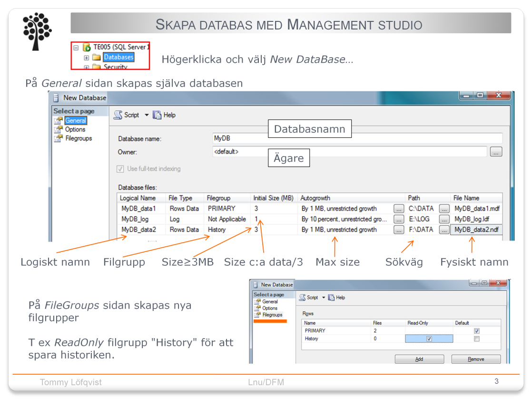Open autogrowth settings for MyDB_data2
532x399 pixels.
pos(399,230)
